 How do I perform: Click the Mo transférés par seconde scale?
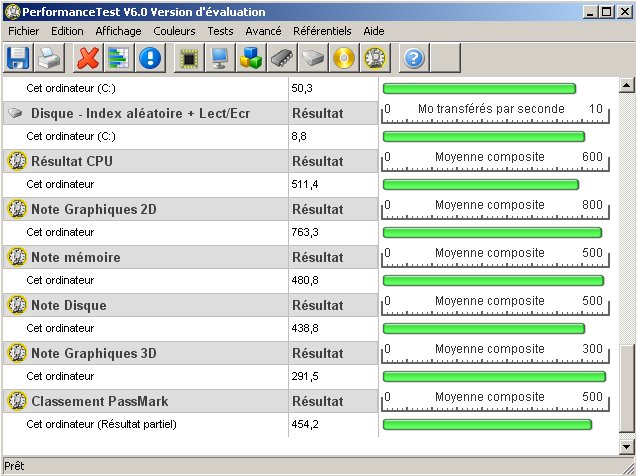(x=495, y=113)
